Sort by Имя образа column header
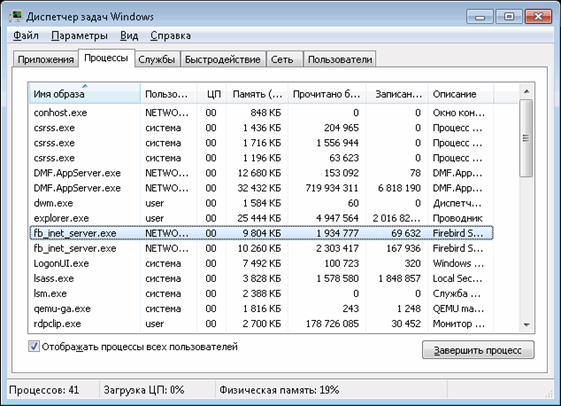Viewport: 561px width, 406px height. [x=84, y=94]
